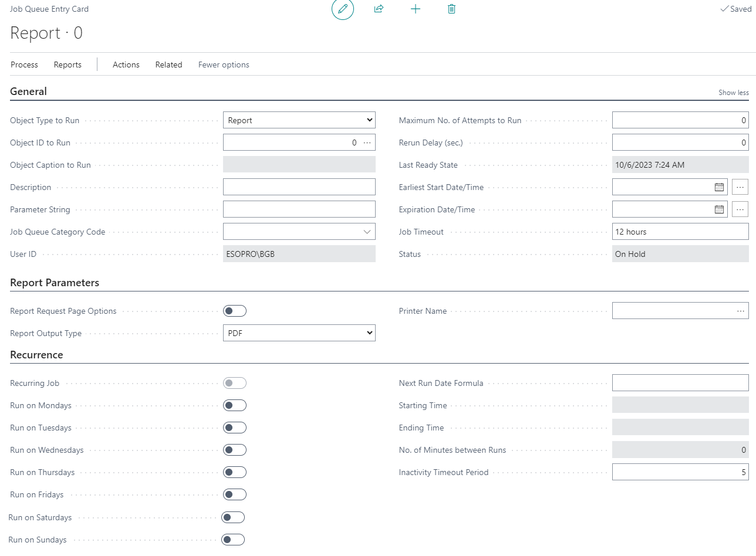
Task: Click ellipsis in Printer Name field
Action: click(x=741, y=311)
